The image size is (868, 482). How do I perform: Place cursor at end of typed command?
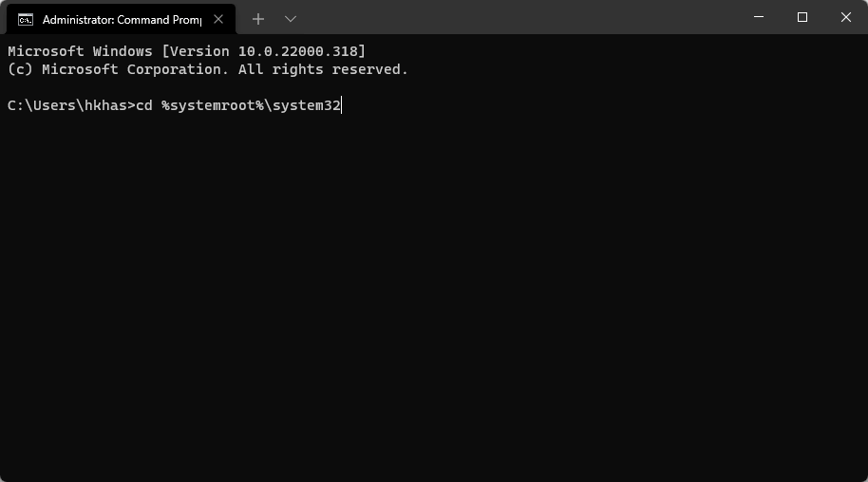point(342,105)
